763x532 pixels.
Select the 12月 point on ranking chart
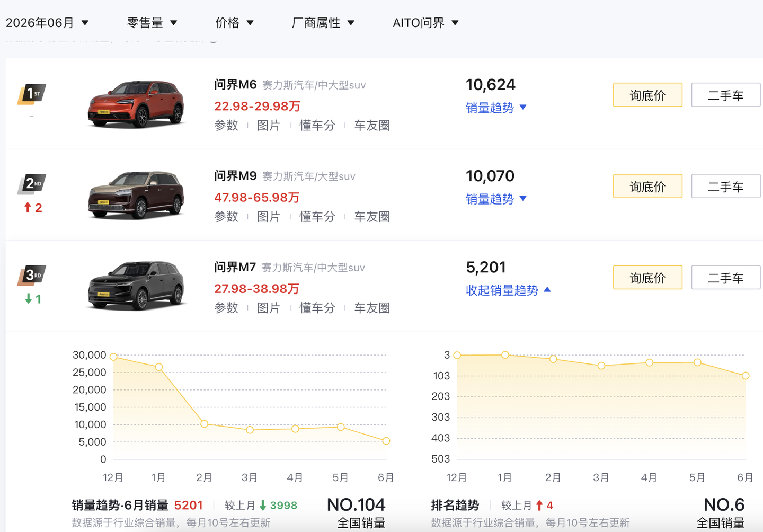(457, 355)
